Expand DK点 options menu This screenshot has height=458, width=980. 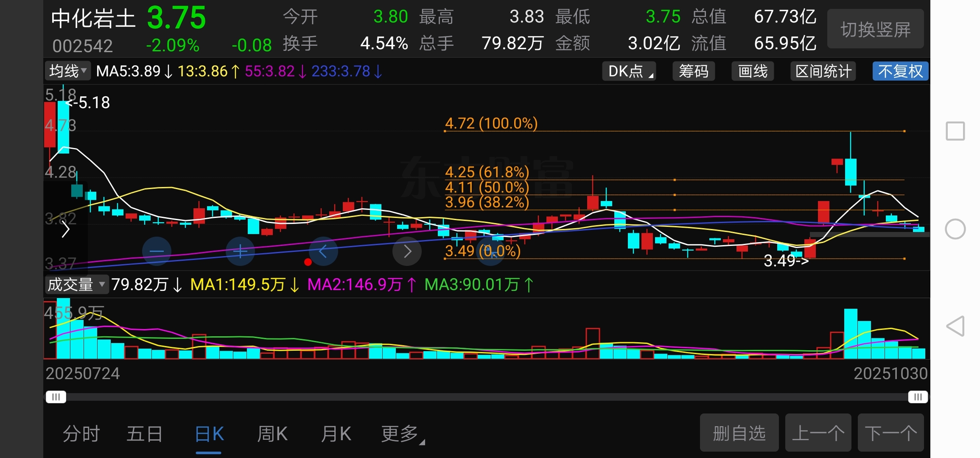click(629, 71)
